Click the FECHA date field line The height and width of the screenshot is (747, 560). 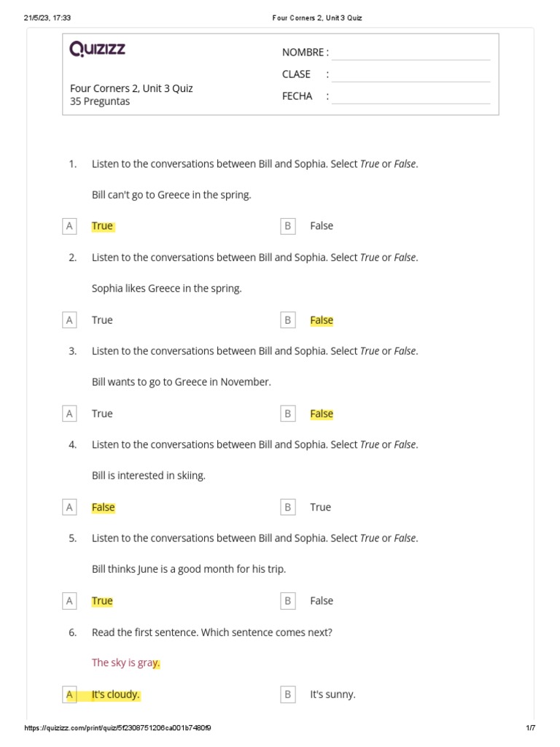click(x=411, y=98)
